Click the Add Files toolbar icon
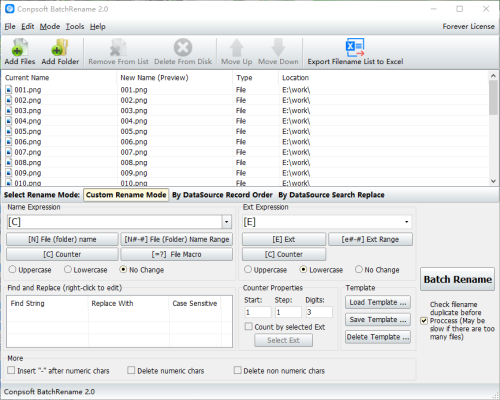This screenshot has width=500, height=400. 20,47
